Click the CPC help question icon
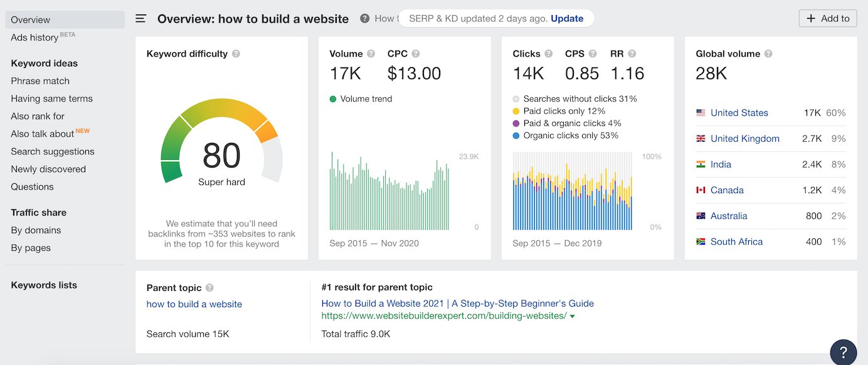 pyautogui.click(x=416, y=54)
